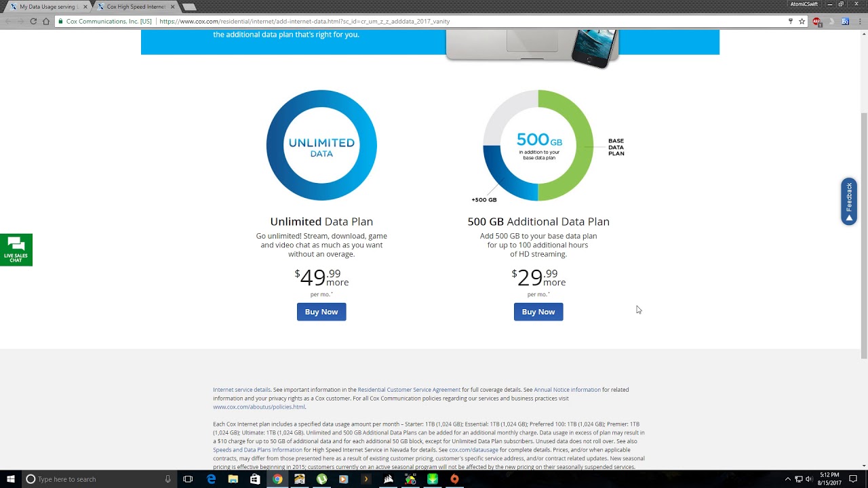Open the Adblock Plus extension

pos(817,21)
